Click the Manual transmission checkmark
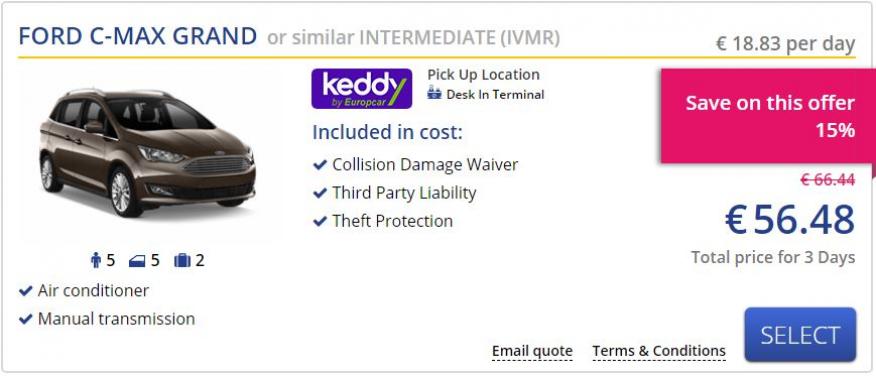 [26, 319]
